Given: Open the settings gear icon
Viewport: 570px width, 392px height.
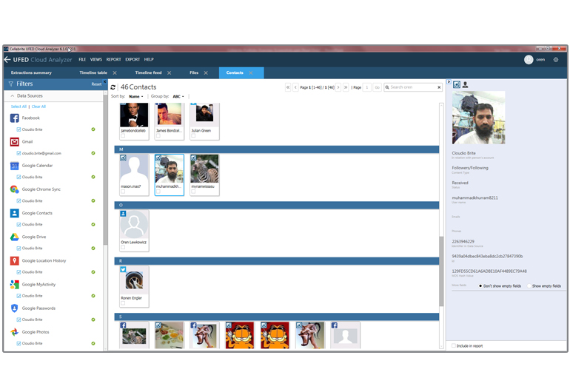Looking at the screenshot, I should point(556,60).
